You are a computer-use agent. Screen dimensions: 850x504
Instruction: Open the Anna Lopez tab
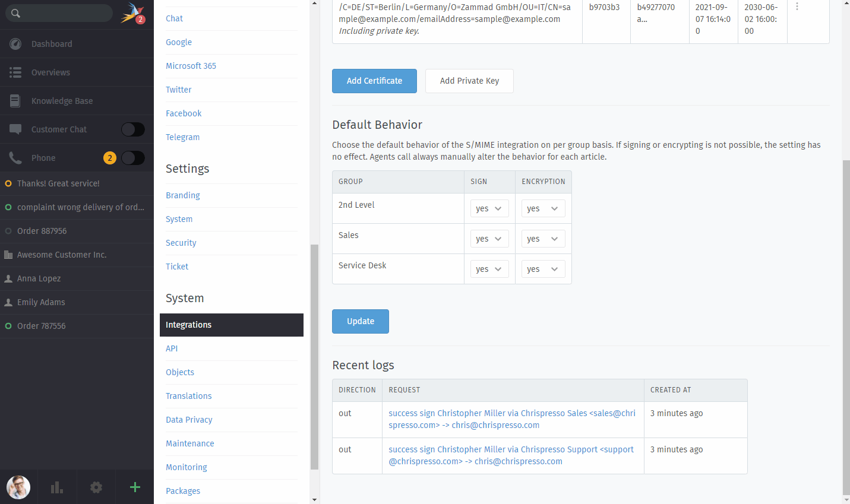tap(77, 278)
